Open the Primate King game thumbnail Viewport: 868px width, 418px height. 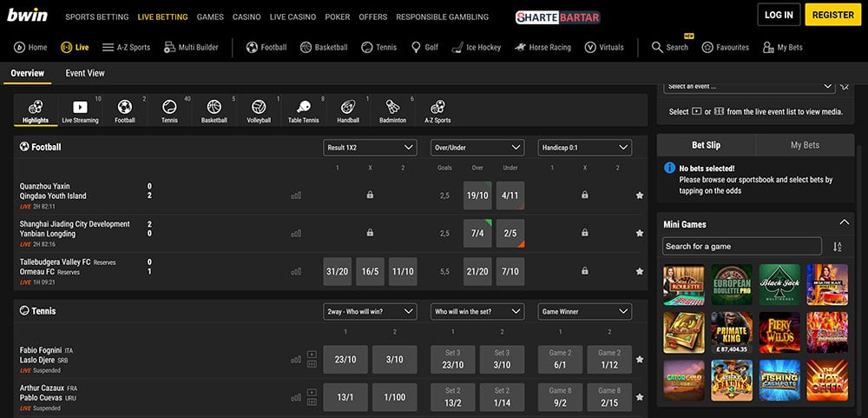point(732,333)
